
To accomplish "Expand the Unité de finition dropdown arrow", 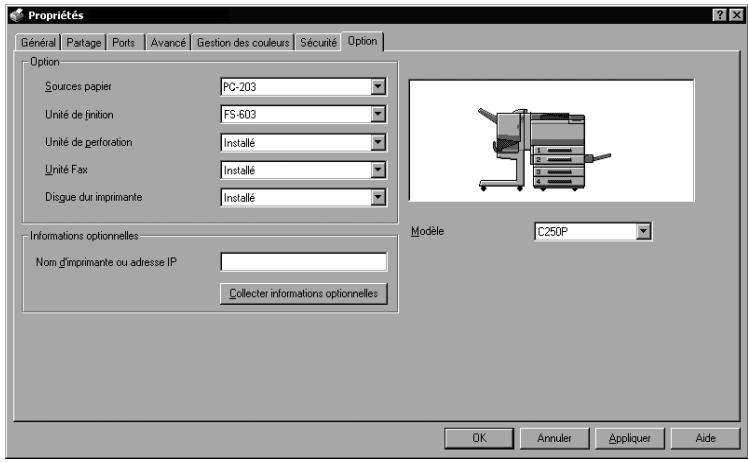I will point(378,114).
